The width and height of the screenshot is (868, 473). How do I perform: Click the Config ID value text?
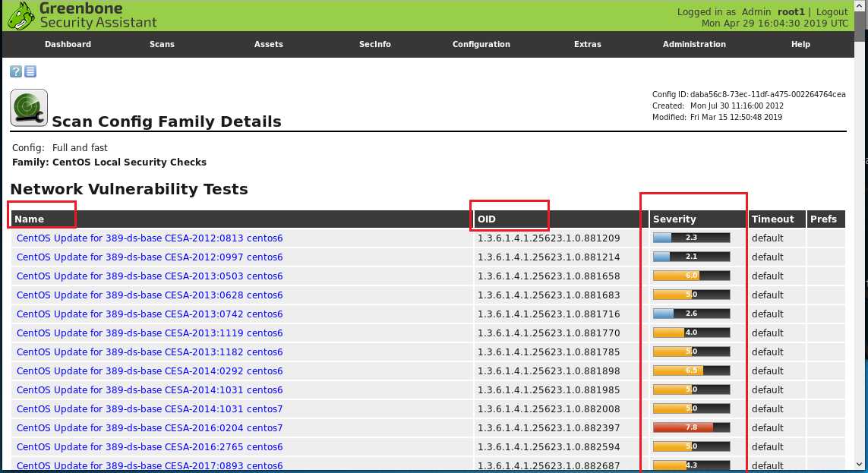click(x=768, y=95)
